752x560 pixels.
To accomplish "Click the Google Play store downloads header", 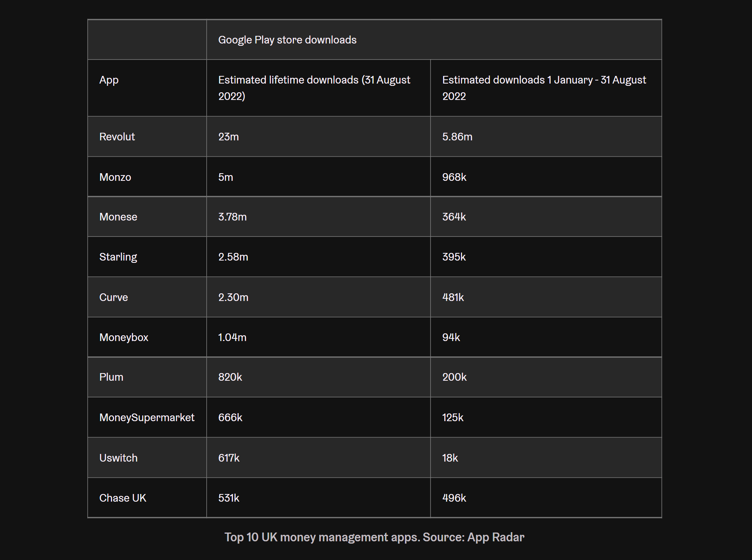I will tap(287, 40).
